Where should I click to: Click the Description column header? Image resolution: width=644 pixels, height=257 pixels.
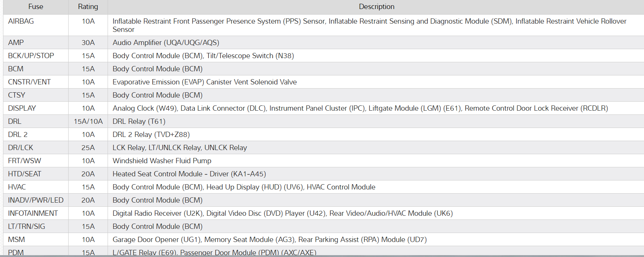376,7
